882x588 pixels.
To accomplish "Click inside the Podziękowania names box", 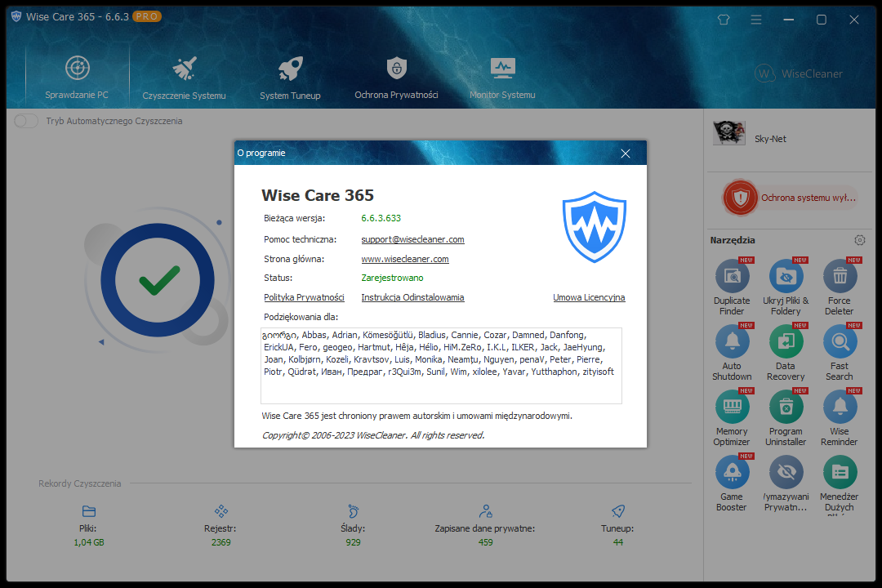I will pyautogui.click(x=441, y=366).
